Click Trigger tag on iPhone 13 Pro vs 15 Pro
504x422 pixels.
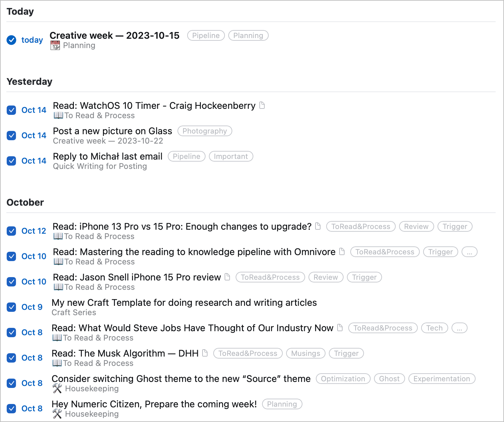[x=455, y=227]
